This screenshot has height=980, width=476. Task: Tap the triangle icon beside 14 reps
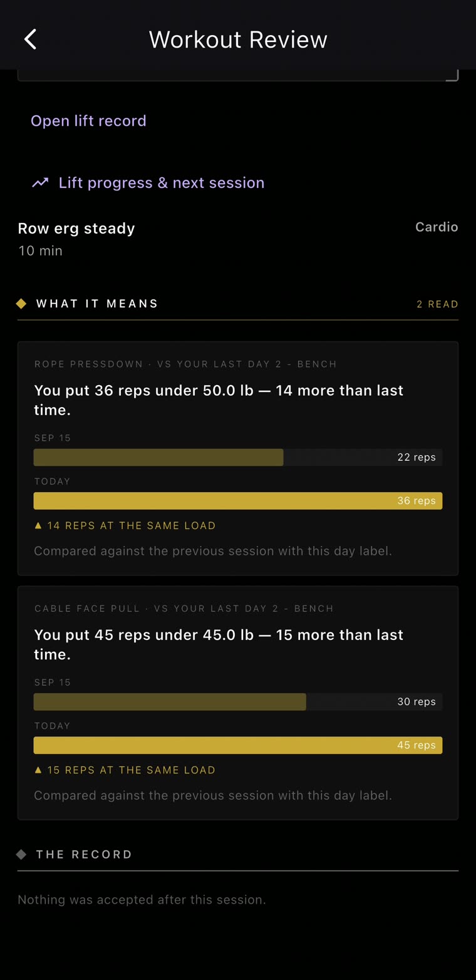(x=38, y=525)
